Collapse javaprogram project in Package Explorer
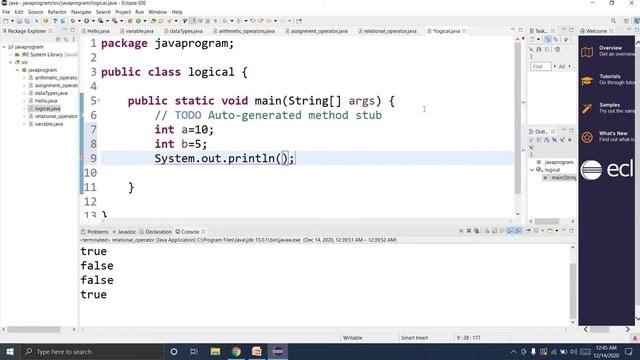The image size is (640, 360). point(4,47)
